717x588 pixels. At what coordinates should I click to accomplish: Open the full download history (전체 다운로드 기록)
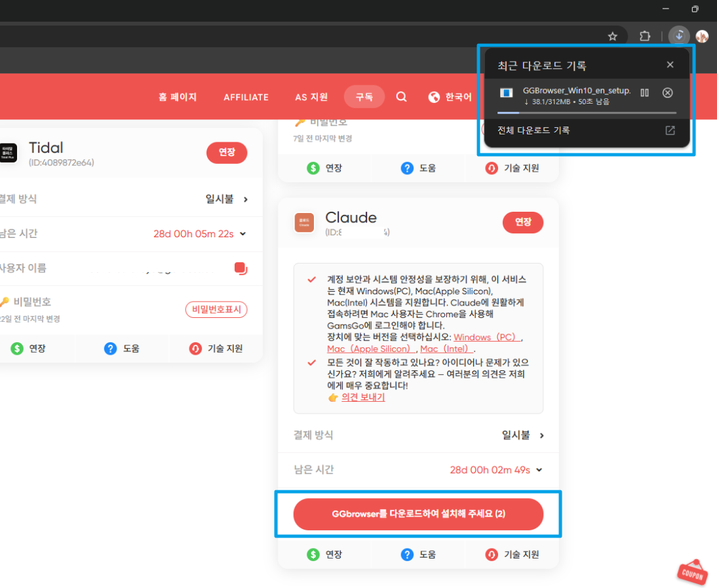(533, 130)
